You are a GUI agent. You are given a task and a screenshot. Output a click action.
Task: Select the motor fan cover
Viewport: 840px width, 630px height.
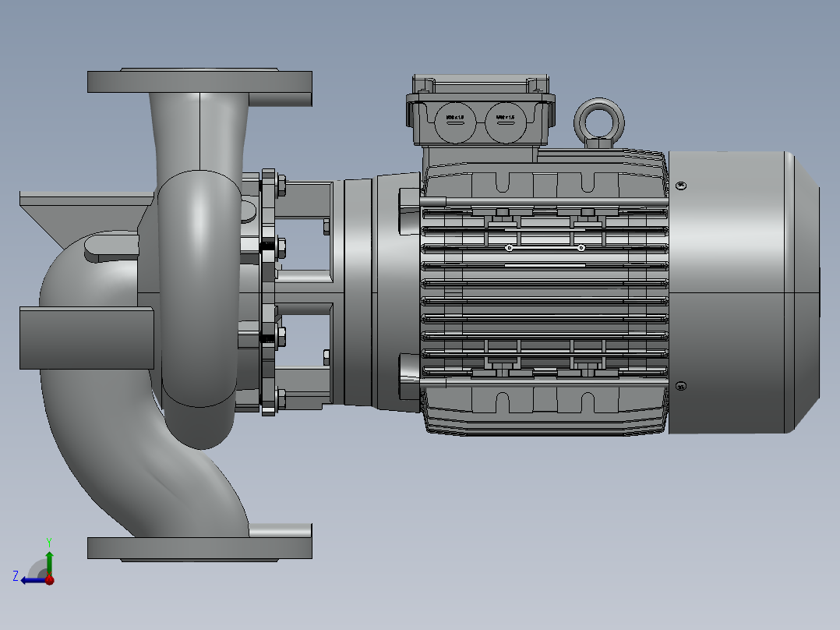(x=743, y=292)
